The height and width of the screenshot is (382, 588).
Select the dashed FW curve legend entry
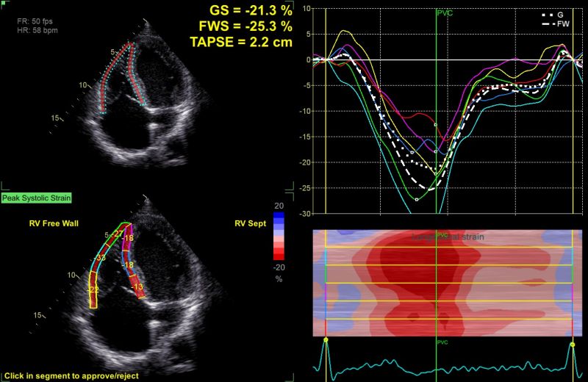click(556, 24)
